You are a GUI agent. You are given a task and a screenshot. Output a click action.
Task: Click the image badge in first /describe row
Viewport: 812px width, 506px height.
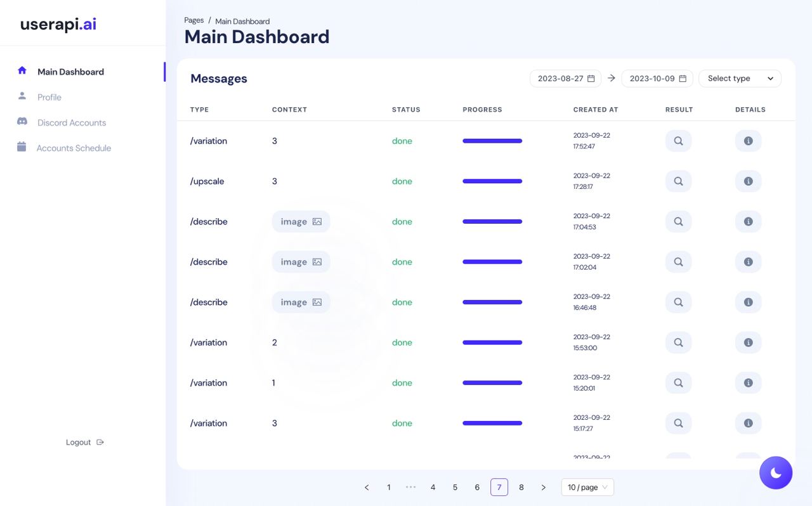pos(301,221)
